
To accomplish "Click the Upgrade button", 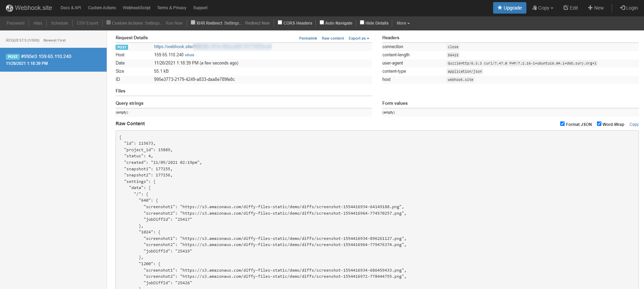I will click(510, 8).
